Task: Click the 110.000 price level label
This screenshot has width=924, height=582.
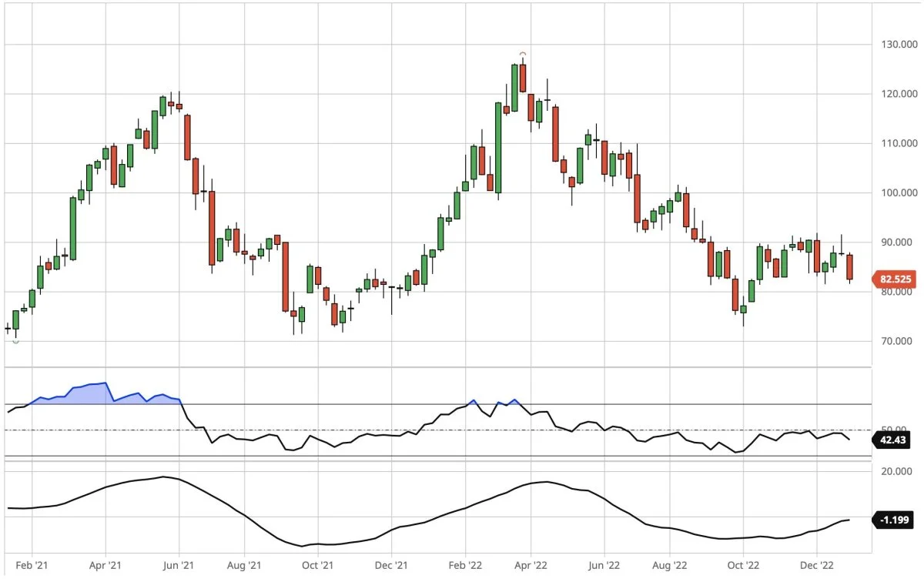Action: (898, 143)
